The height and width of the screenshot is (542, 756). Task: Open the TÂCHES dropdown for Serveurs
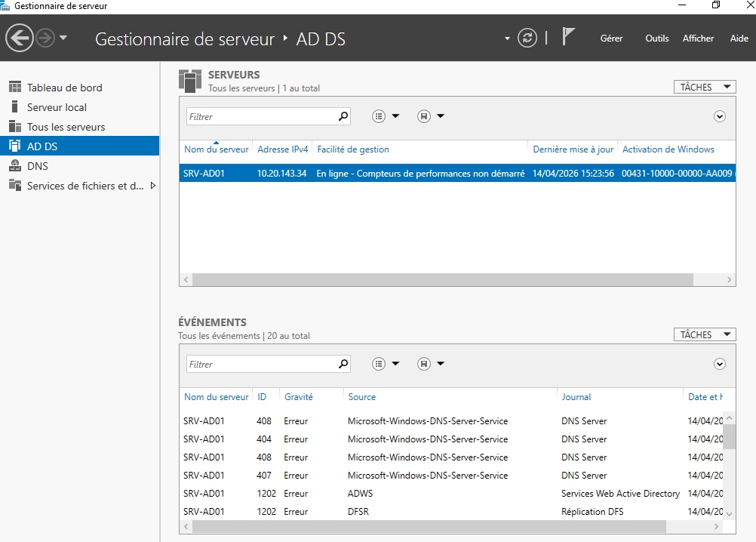(705, 87)
